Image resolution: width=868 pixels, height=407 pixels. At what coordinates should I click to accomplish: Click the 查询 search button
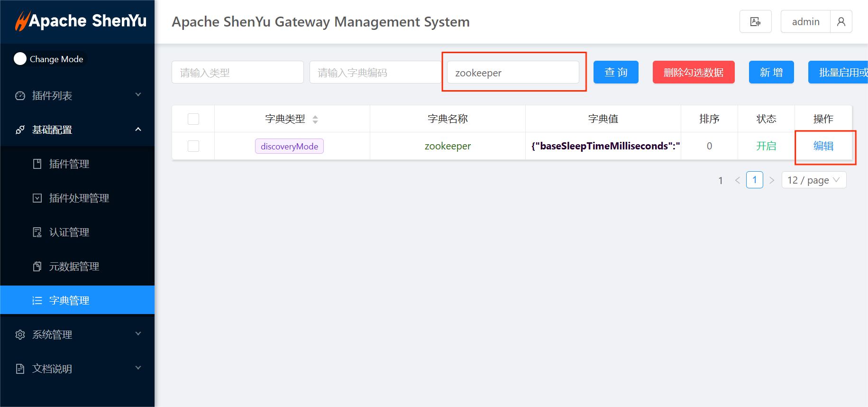point(616,73)
